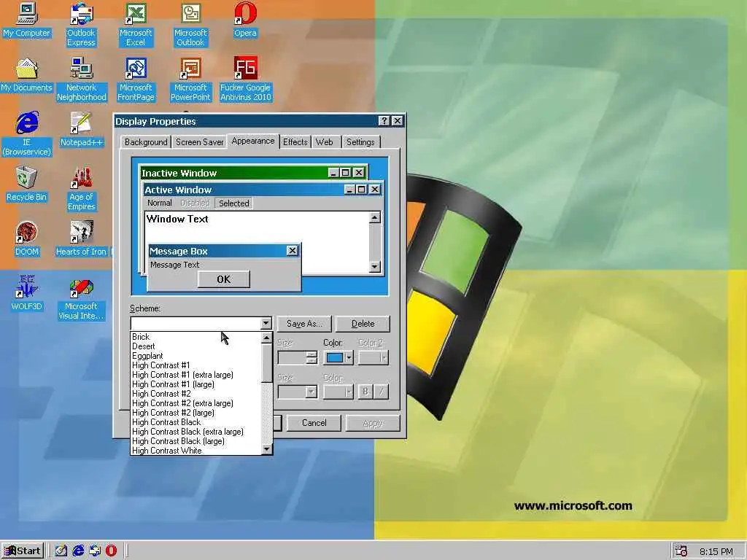Select the Google Antivirus 2010 icon
The image size is (747, 560).
(x=245, y=79)
